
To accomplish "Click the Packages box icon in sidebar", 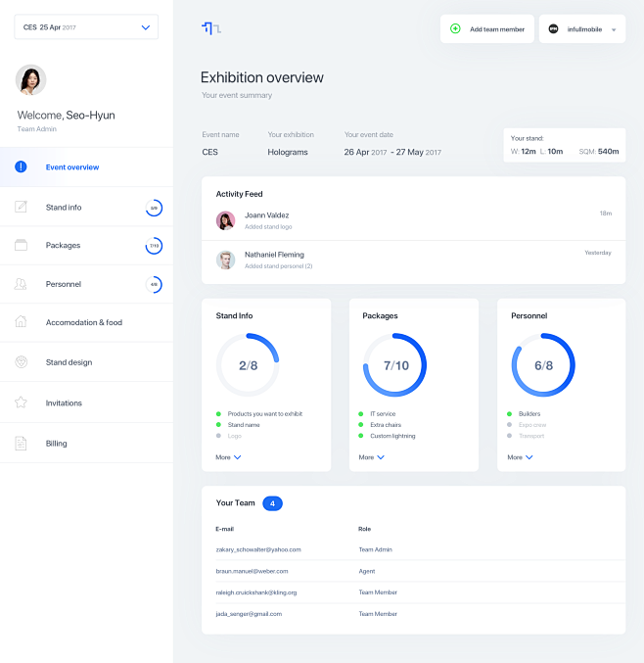I will 21,245.
